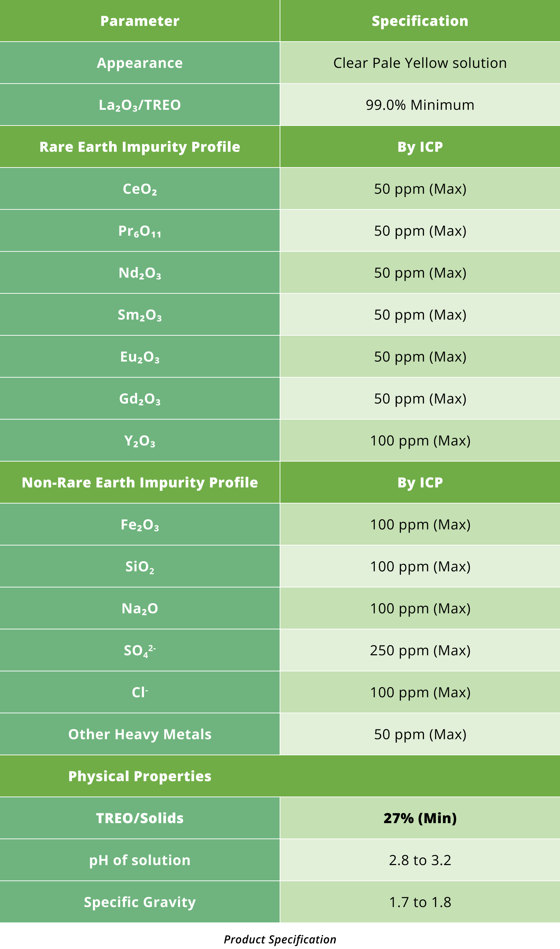Click the 99.0% Minimum value cell

419,105
